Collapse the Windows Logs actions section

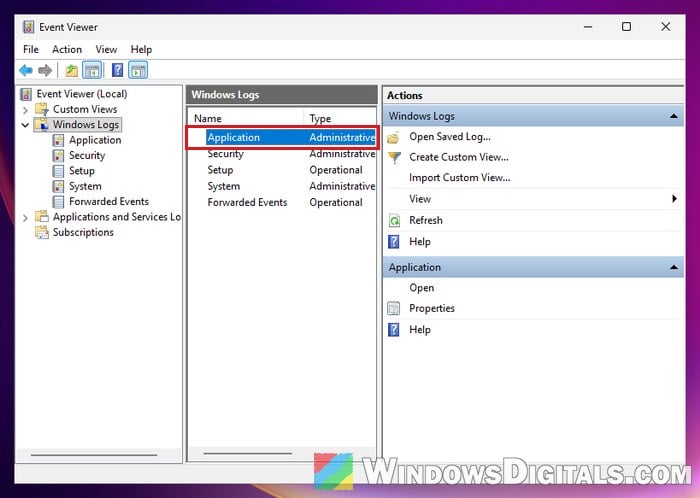674,116
